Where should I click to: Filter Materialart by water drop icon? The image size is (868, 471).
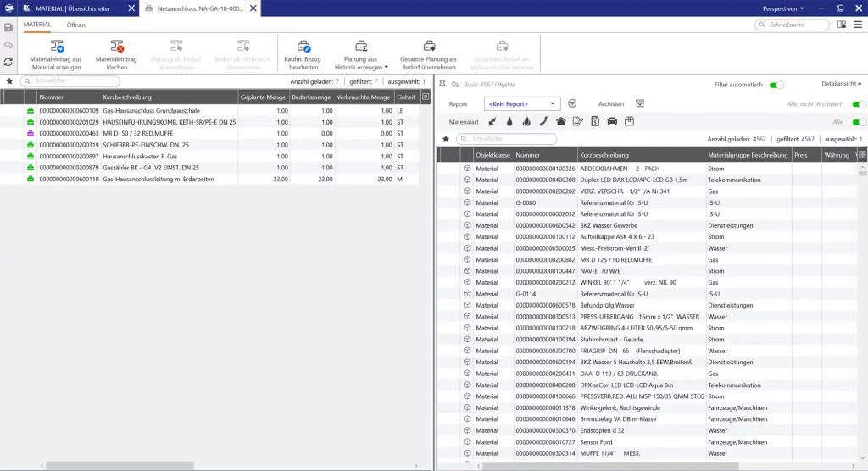(x=509, y=121)
